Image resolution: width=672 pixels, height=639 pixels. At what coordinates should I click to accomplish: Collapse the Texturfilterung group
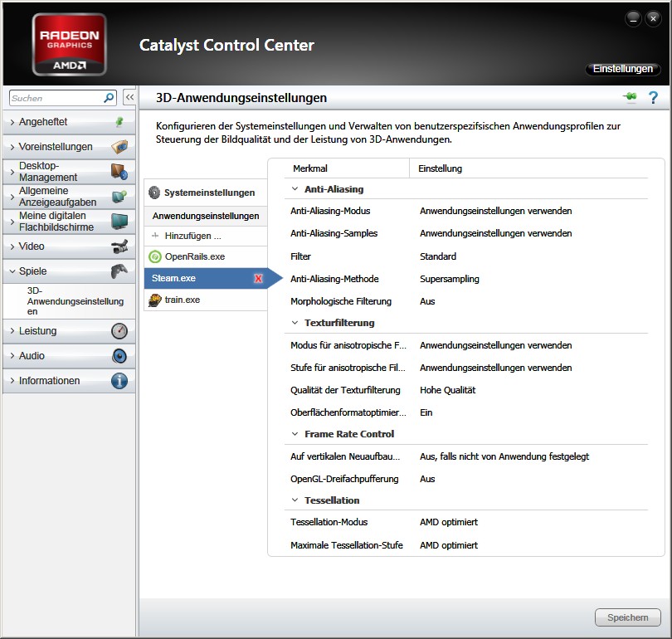295,323
